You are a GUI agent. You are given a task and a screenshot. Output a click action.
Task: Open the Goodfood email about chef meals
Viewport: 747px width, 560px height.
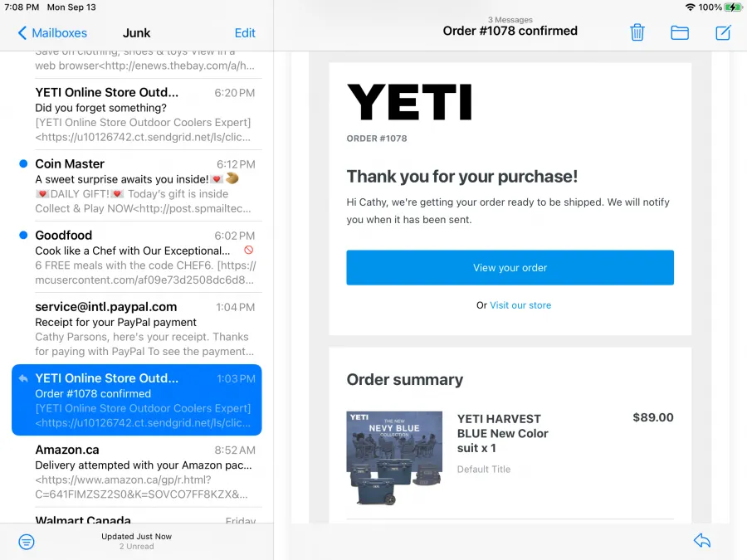tap(137, 257)
